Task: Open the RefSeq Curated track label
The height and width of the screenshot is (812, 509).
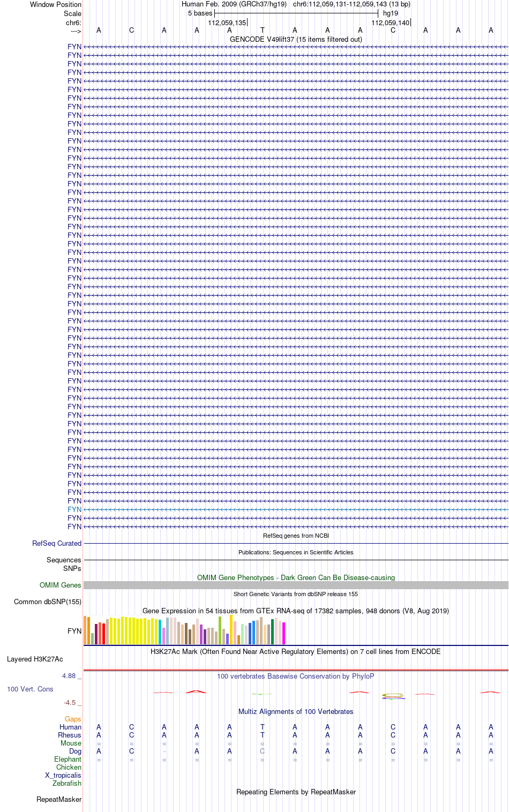Action: tap(57, 543)
